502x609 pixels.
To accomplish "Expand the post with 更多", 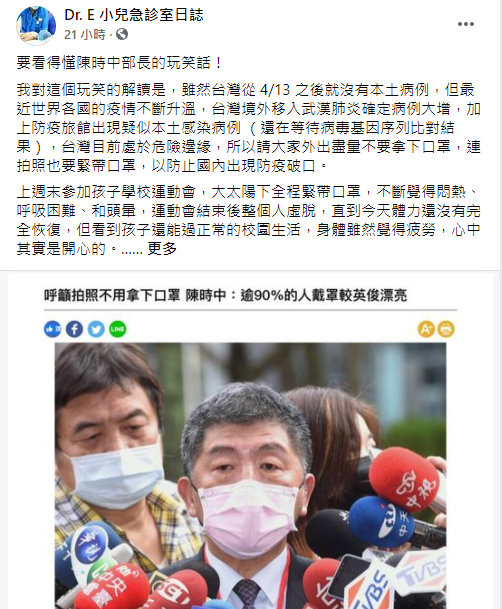I will (162, 249).
